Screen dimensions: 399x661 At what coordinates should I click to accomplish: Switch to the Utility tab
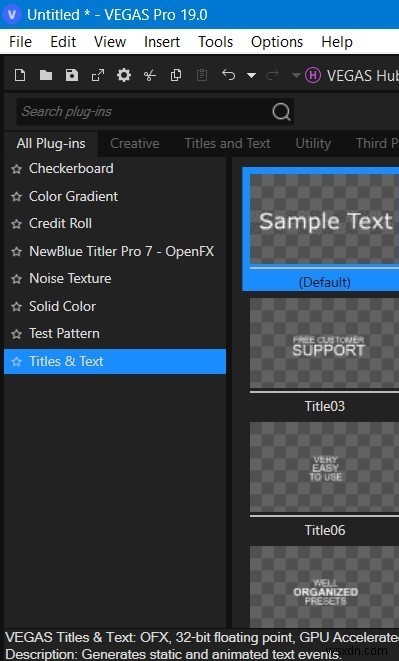pyautogui.click(x=313, y=144)
